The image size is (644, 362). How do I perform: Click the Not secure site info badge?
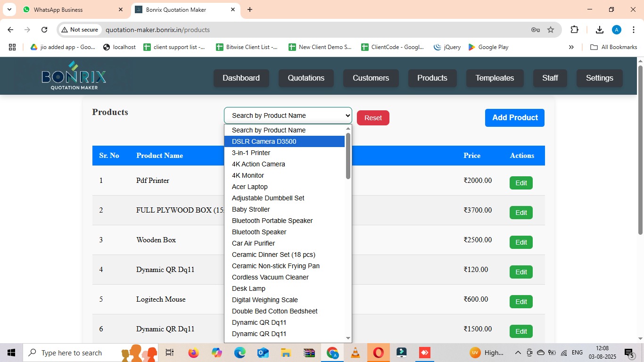click(x=80, y=30)
